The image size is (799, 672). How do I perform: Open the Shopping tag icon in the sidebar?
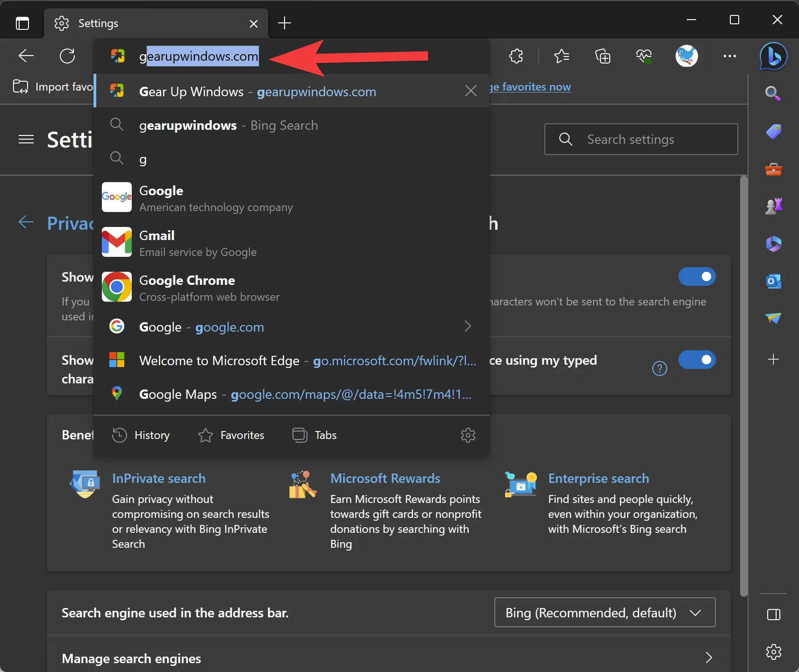coord(773,131)
